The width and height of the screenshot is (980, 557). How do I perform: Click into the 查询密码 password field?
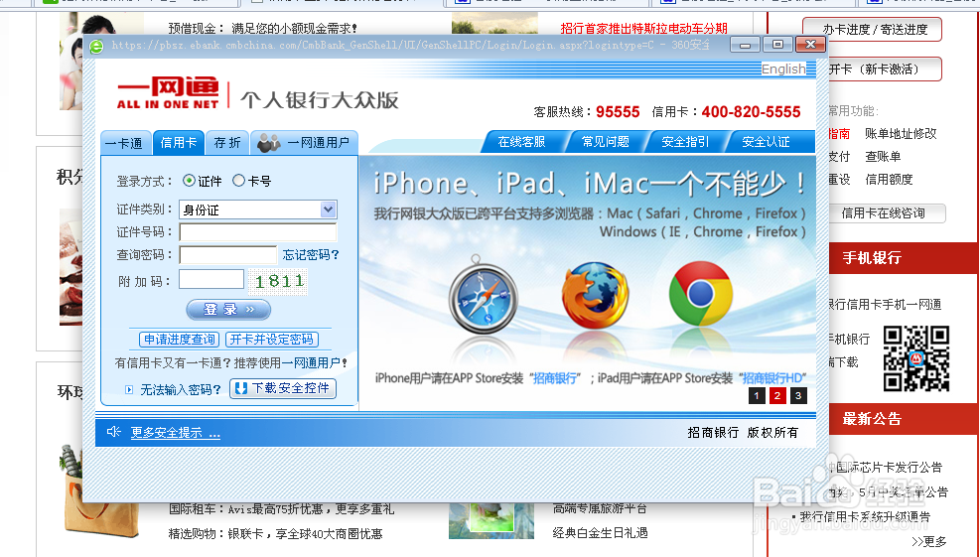click(x=227, y=254)
